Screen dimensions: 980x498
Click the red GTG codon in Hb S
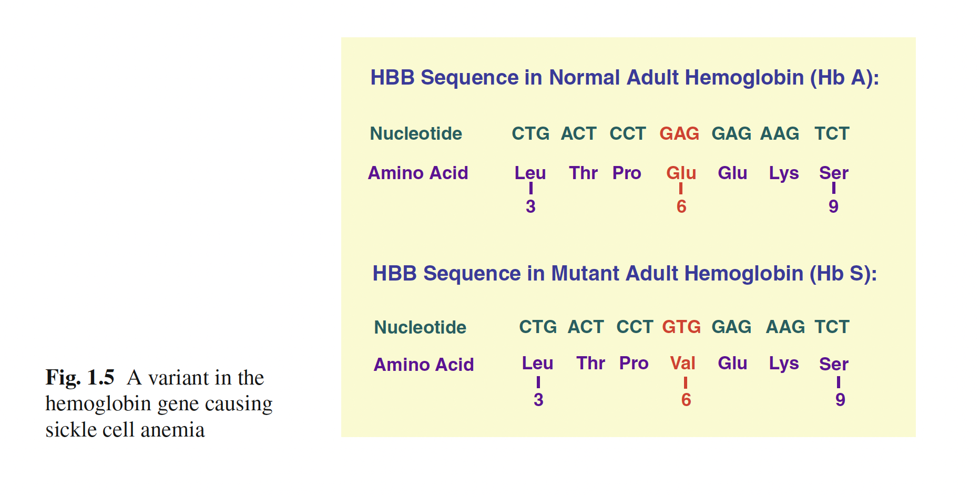(681, 327)
